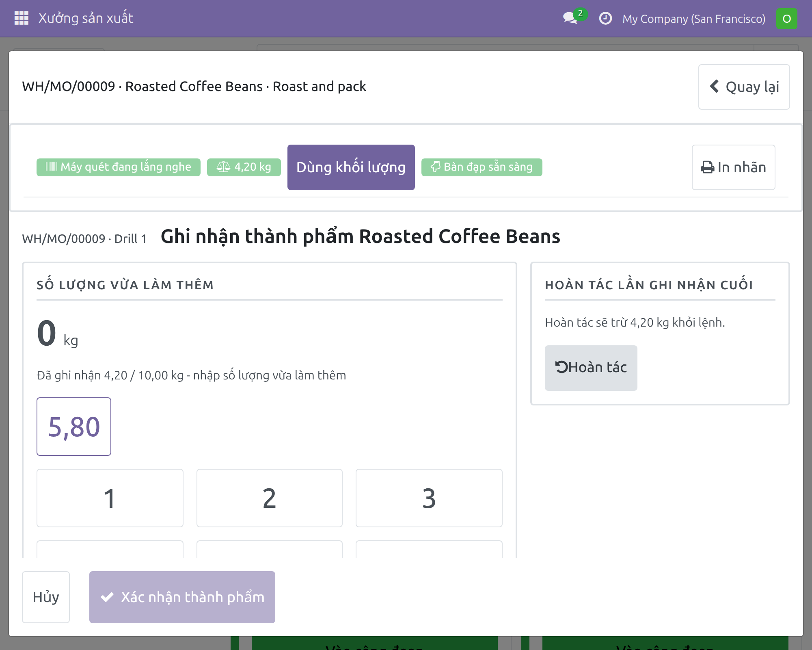Click the foot pedal ready badge
Viewport: 812px width, 650px height.
click(x=482, y=167)
